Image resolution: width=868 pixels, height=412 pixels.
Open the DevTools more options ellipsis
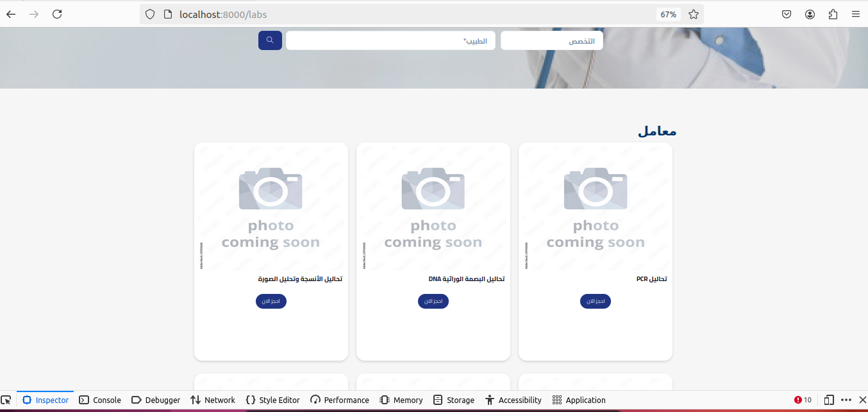846,400
